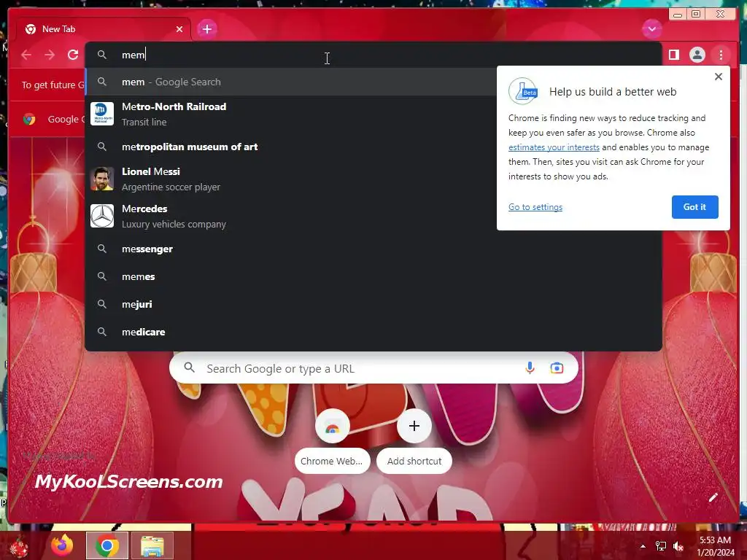Open the profile avatar menu
Image resolution: width=747 pixels, height=560 pixels.
point(697,55)
